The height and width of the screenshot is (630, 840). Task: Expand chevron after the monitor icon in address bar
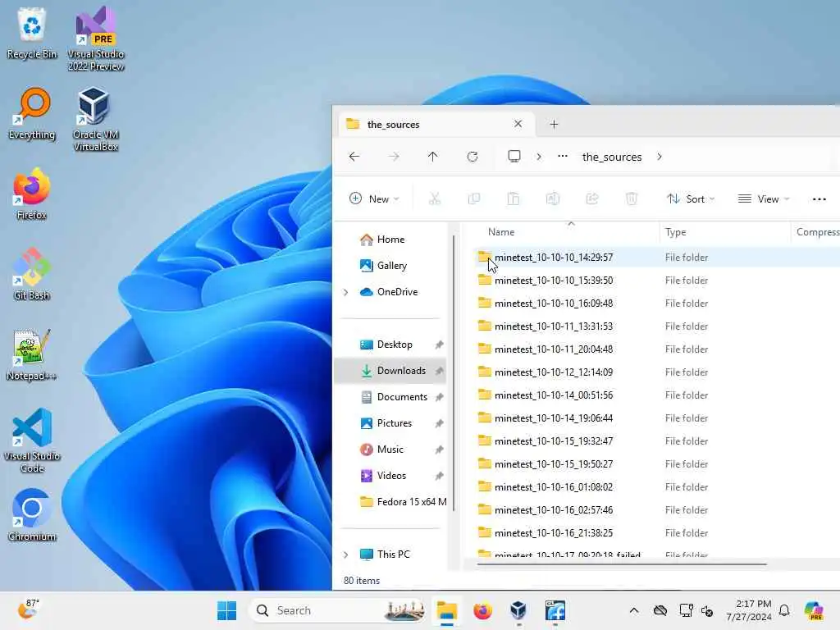click(539, 157)
